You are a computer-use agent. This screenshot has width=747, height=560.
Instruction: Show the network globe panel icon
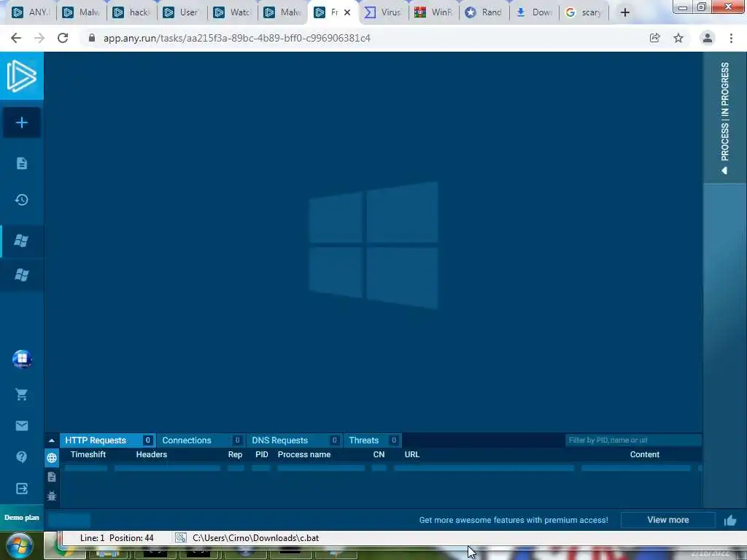52,458
